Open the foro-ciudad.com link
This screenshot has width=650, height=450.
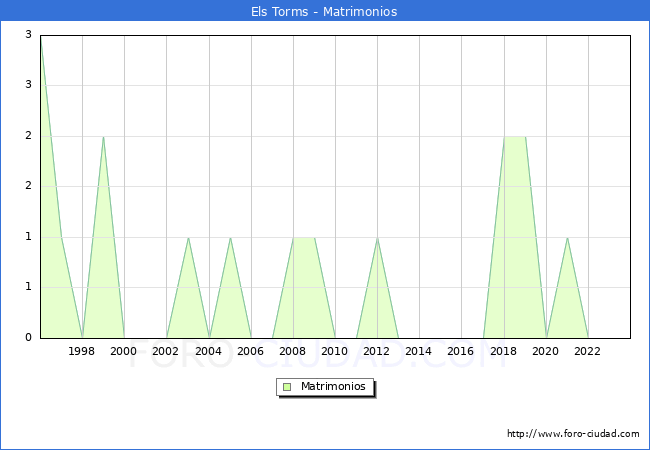(573, 434)
